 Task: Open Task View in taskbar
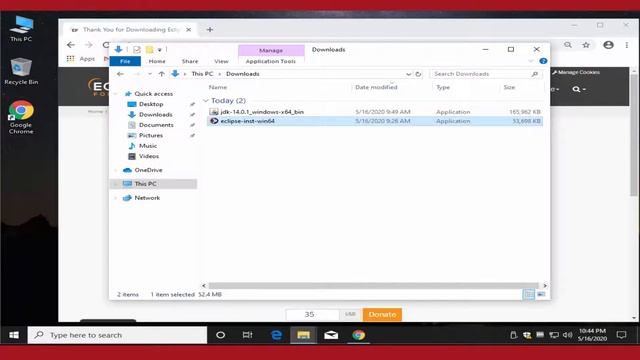click(x=247, y=335)
